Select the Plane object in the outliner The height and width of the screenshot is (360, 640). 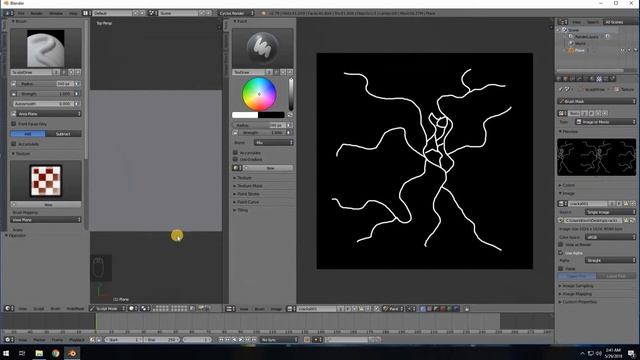click(x=579, y=50)
